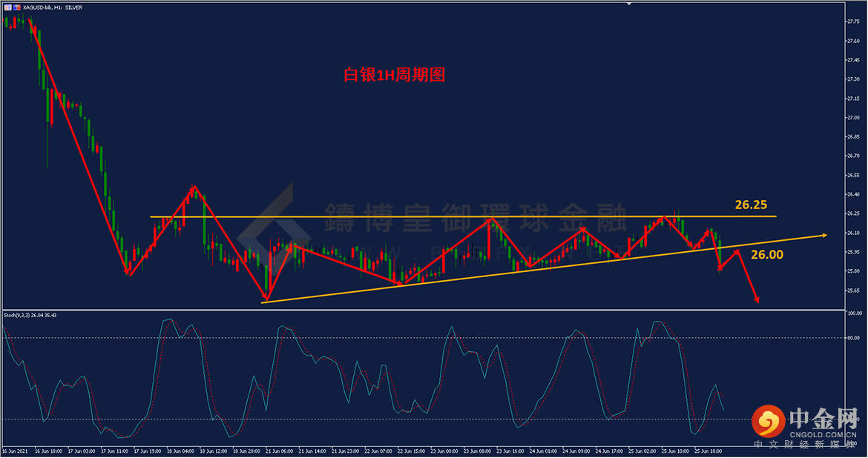Screen dimensions: 868x458
Task: Click the 26.85 price axis label
Action: tap(853, 136)
